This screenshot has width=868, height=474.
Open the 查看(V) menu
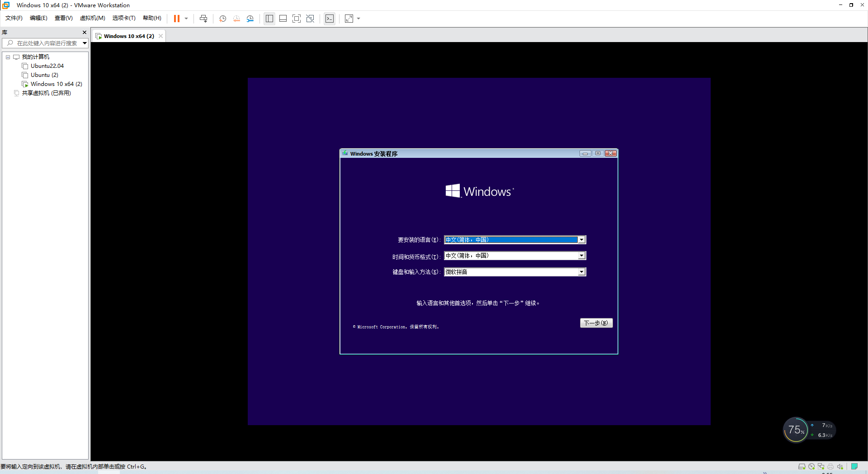tap(64, 18)
